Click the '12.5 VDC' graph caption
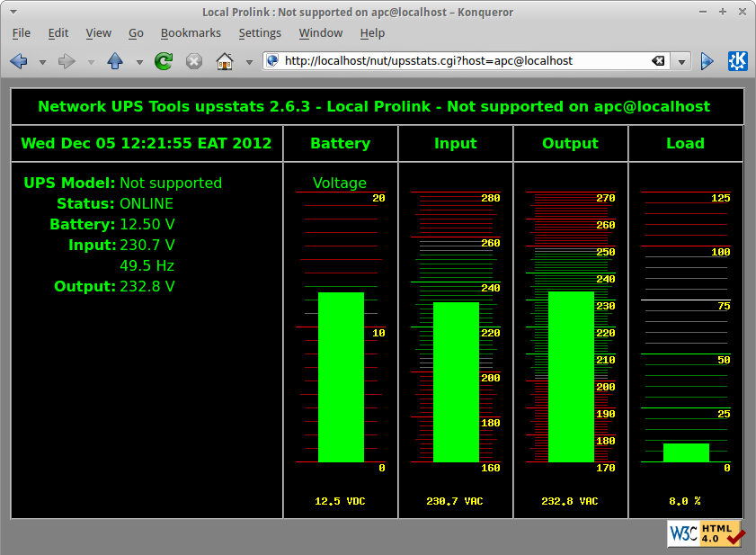 (340, 501)
